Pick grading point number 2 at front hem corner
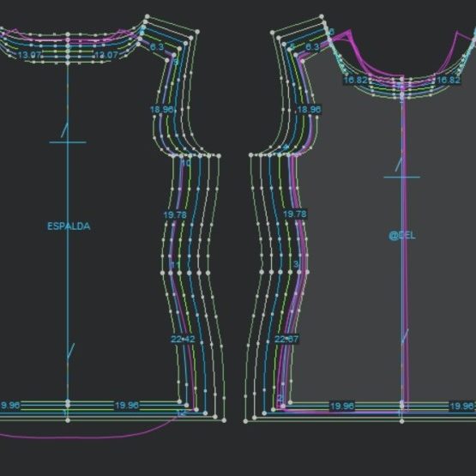This screenshot has height=476, width=476. [x=280, y=398]
